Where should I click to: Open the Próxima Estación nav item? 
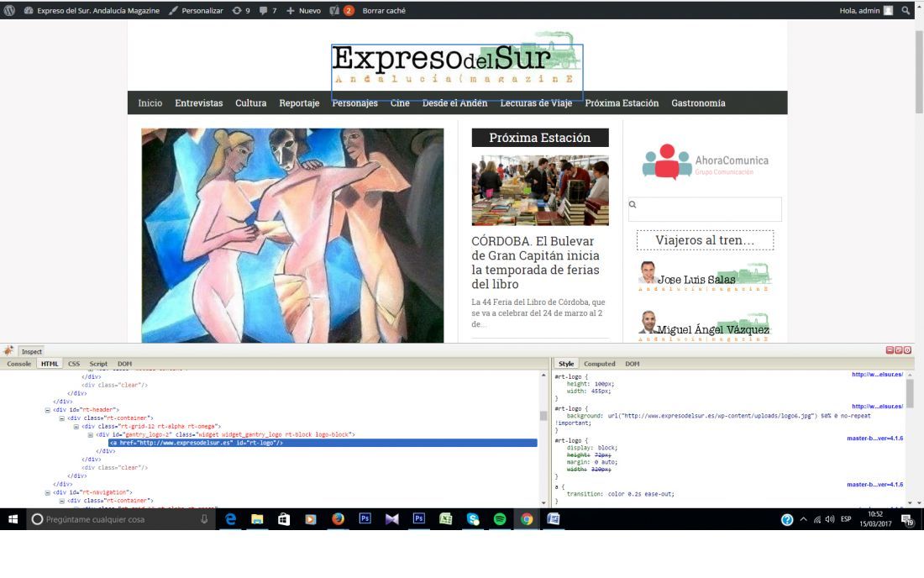click(x=622, y=103)
